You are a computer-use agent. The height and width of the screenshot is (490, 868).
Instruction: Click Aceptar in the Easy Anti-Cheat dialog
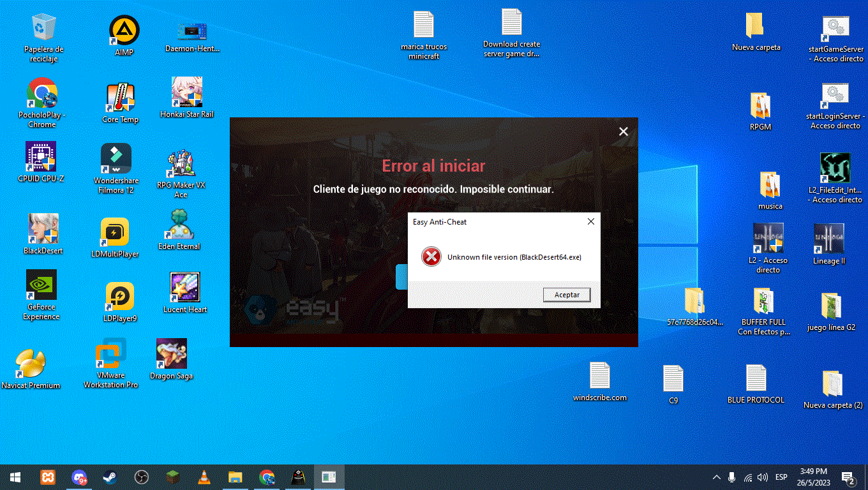566,295
